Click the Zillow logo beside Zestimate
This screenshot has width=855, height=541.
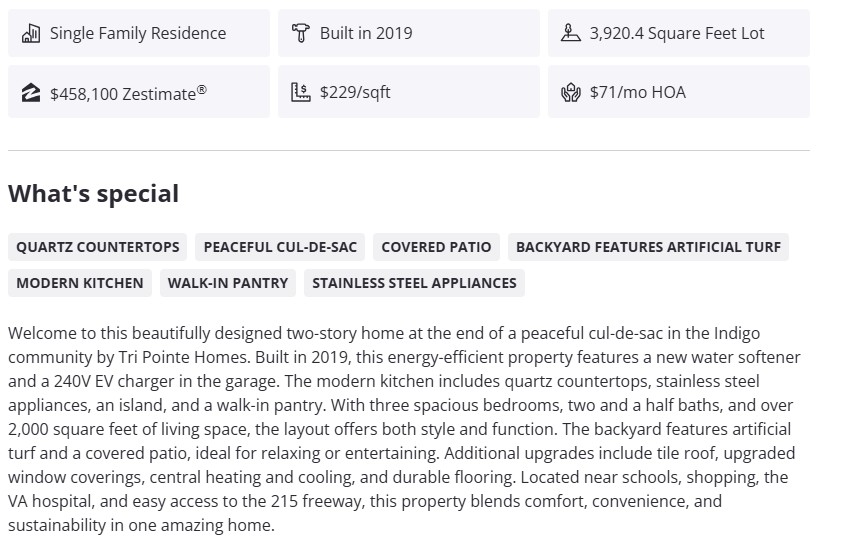coord(31,93)
